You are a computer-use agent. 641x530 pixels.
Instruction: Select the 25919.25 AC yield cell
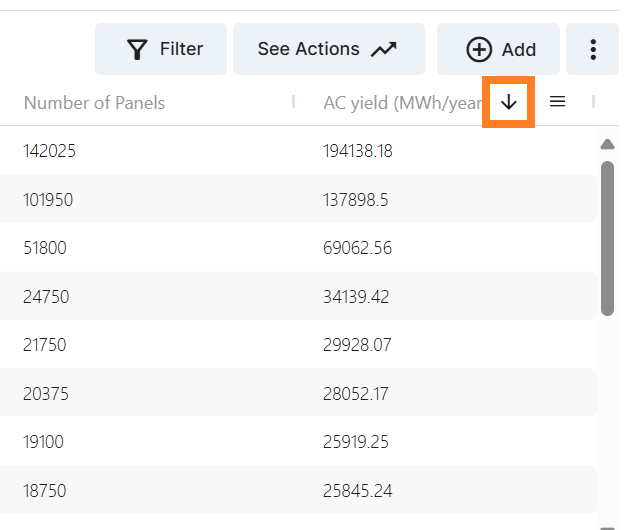click(x=356, y=442)
